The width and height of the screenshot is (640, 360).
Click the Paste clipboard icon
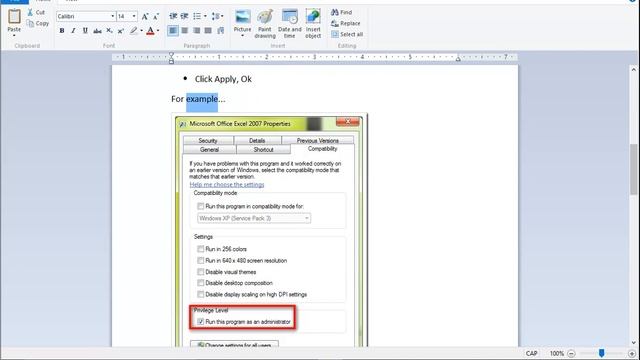pos(14,16)
